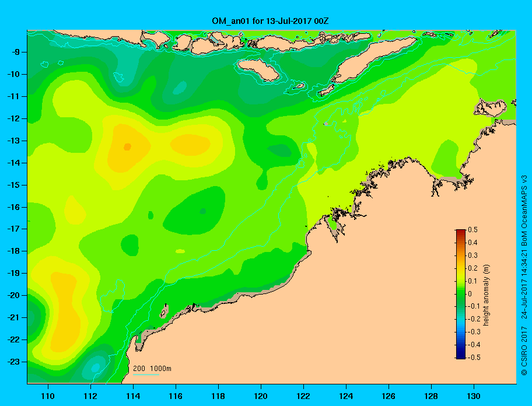The width and height of the screenshot is (532, 406).
Task: Click longitude axis label 124
Action: 346,396
